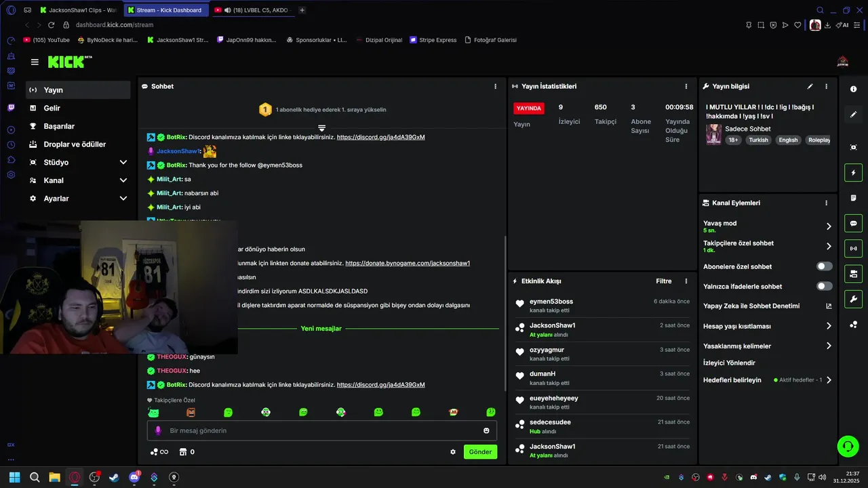The image size is (868, 488).
Task: Click the Roleplay tag in Yayın bilgisi
Action: 818,140
